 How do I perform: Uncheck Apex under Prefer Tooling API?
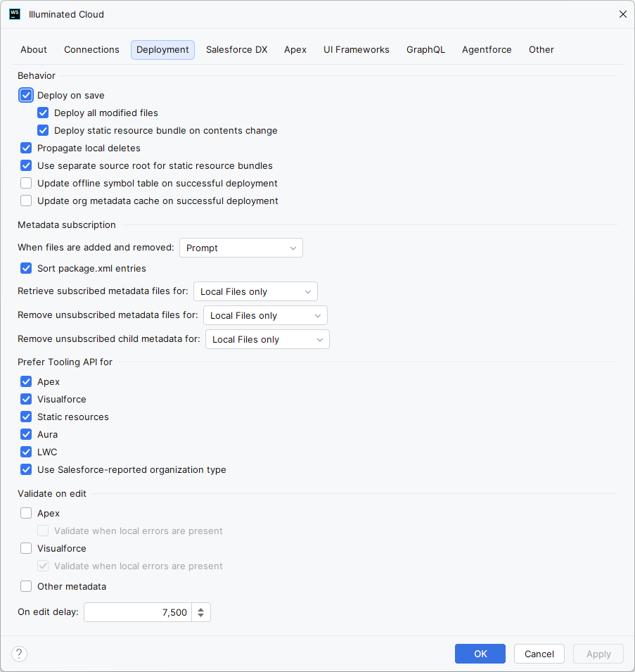(x=26, y=381)
